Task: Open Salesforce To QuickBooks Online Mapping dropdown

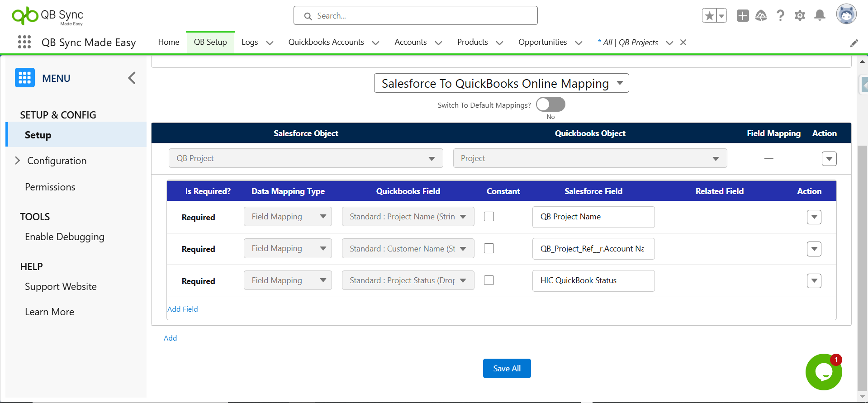Action: 501,83
